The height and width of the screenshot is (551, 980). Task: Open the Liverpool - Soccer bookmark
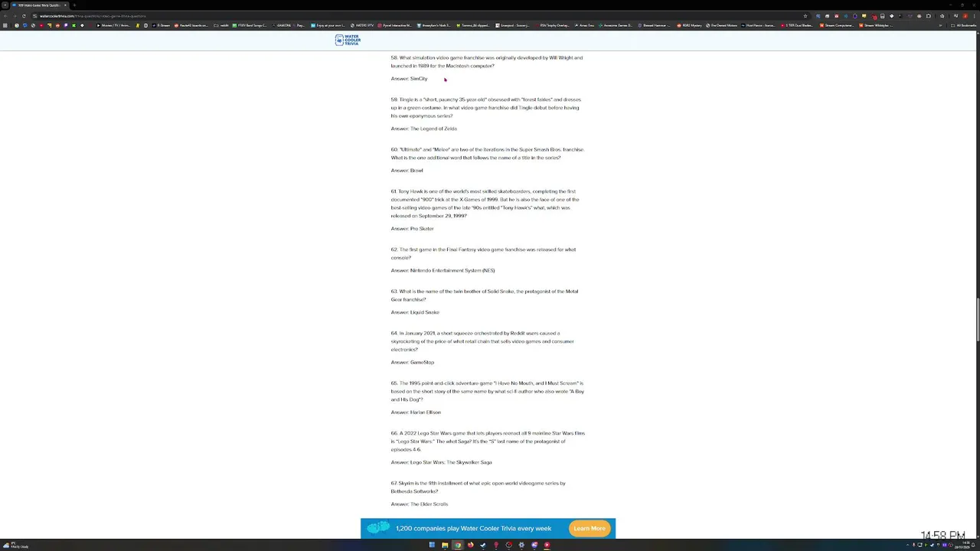click(511, 25)
